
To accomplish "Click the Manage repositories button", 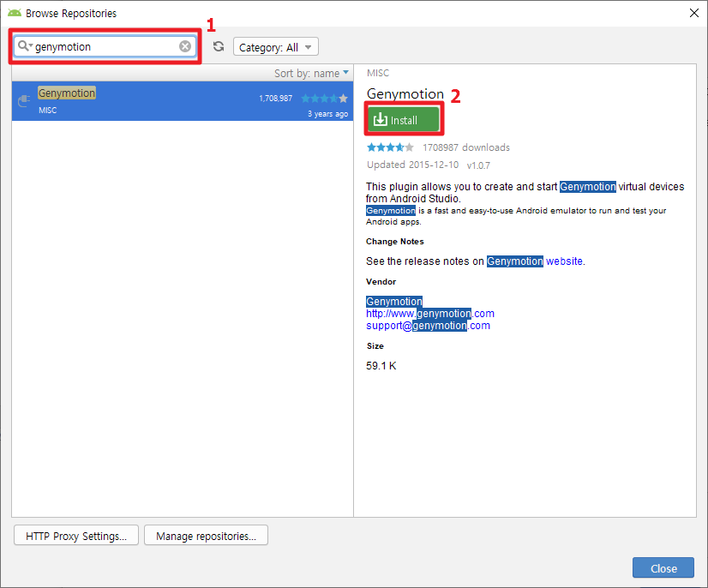I will 206,536.
